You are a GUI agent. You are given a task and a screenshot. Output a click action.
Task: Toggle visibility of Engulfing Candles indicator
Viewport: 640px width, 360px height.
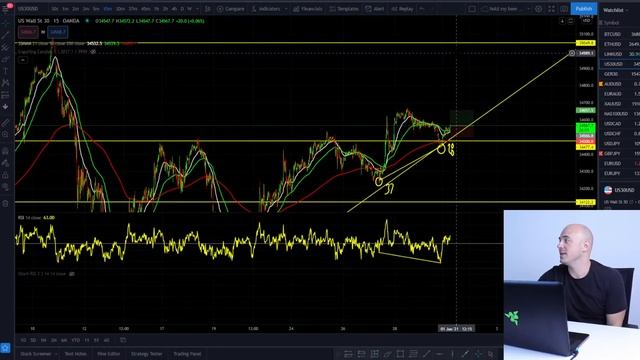pyautogui.click(x=93, y=52)
